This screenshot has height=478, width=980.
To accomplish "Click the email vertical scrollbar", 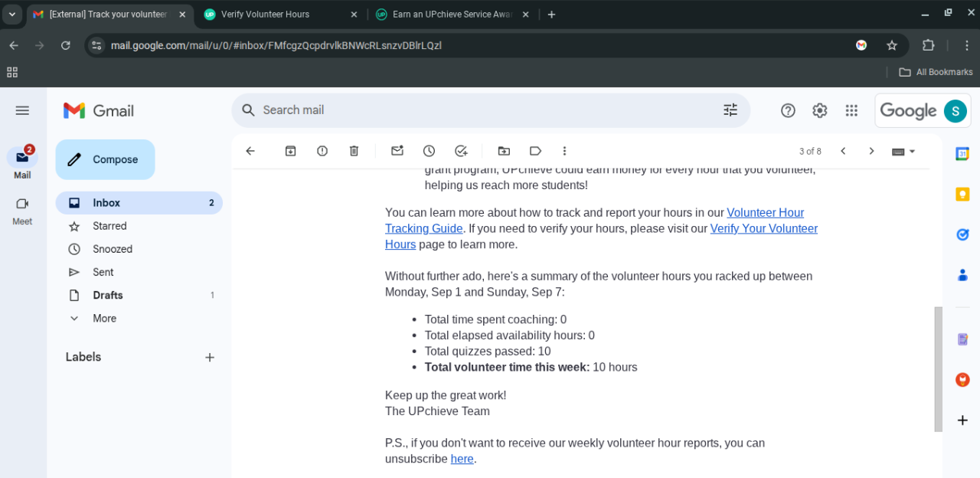I will [x=938, y=368].
